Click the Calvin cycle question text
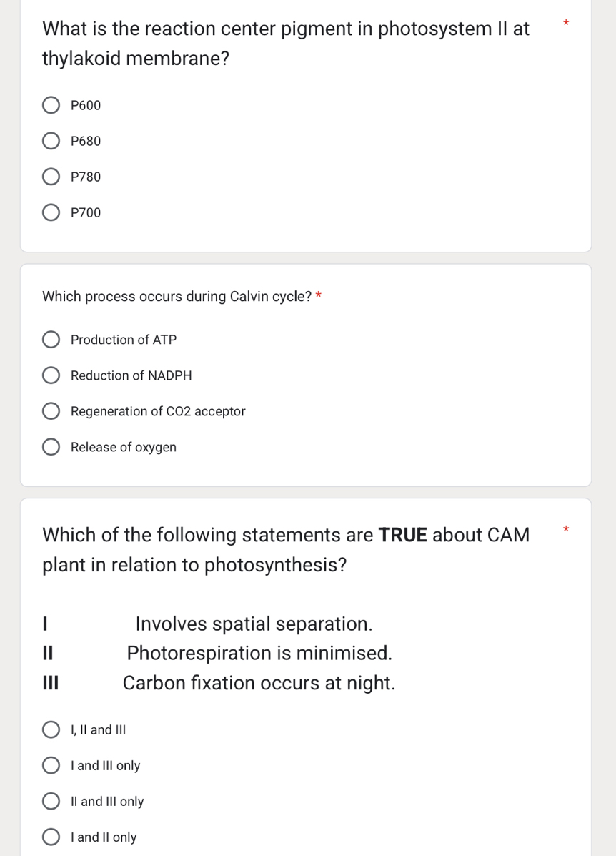Viewport: 616px width, 856px height. [x=176, y=296]
